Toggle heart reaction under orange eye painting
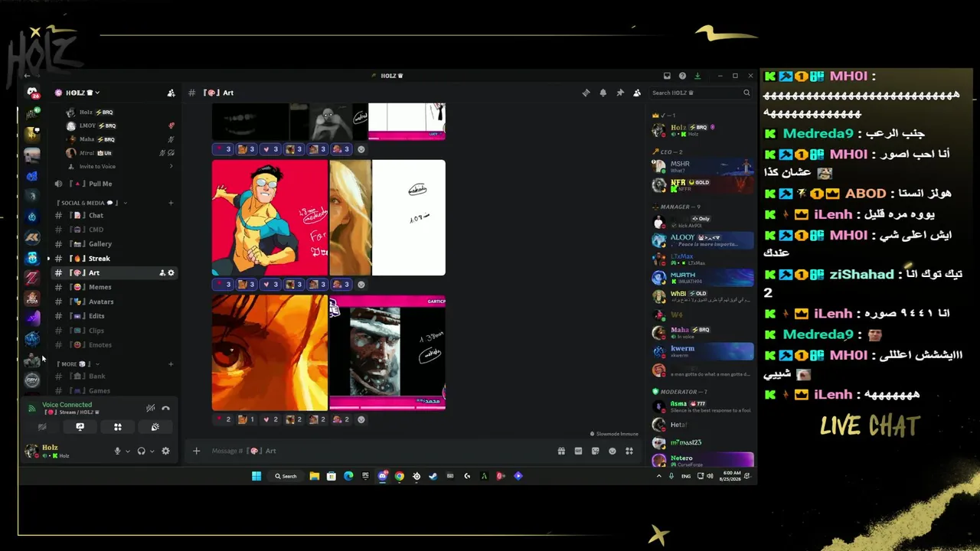 click(x=271, y=419)
